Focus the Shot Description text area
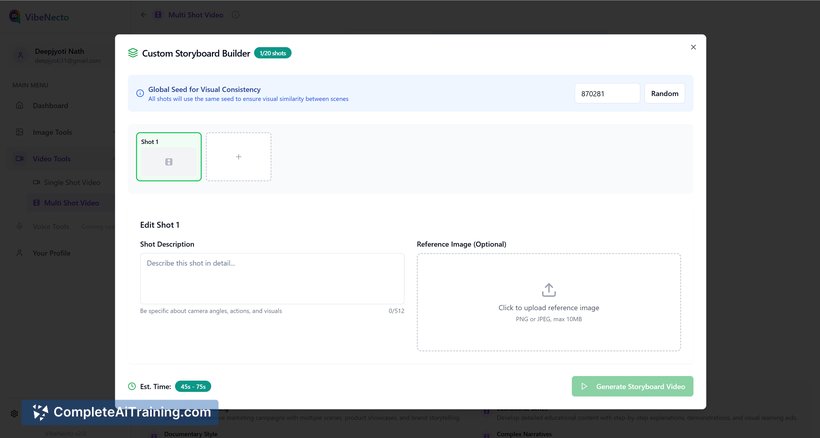 [272, 279]
